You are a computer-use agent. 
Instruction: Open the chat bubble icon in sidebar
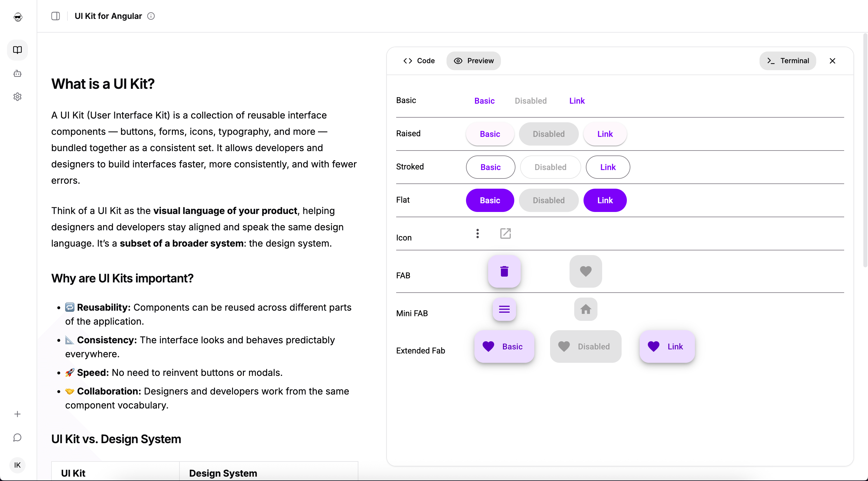pos(17,438)
